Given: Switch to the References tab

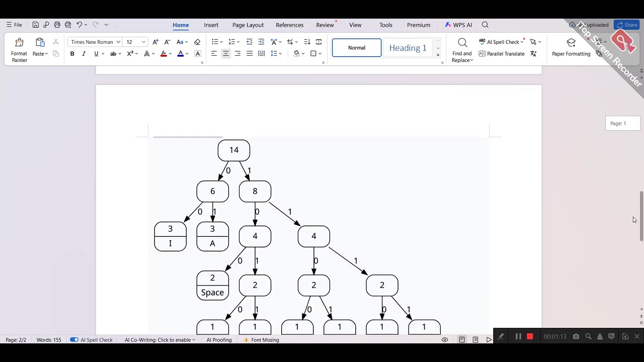Looking at the screenshot, I should pyautogui.click(x=290, y=25).
